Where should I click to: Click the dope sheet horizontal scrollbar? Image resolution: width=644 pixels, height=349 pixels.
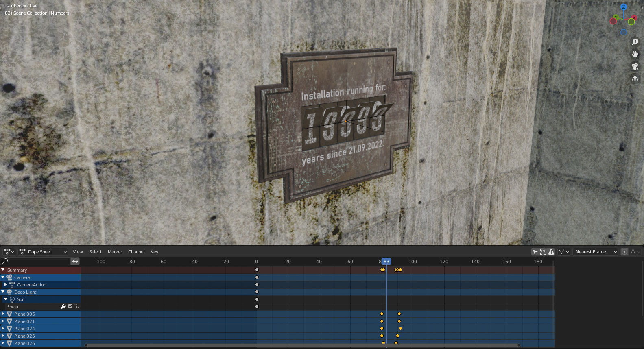302,345
